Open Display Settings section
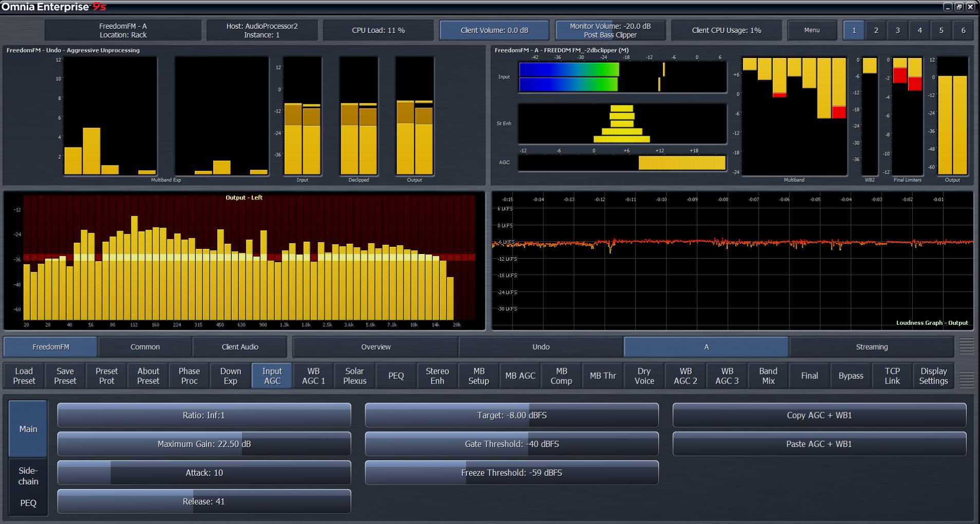 pyautogui.click(x=934, y=376)
